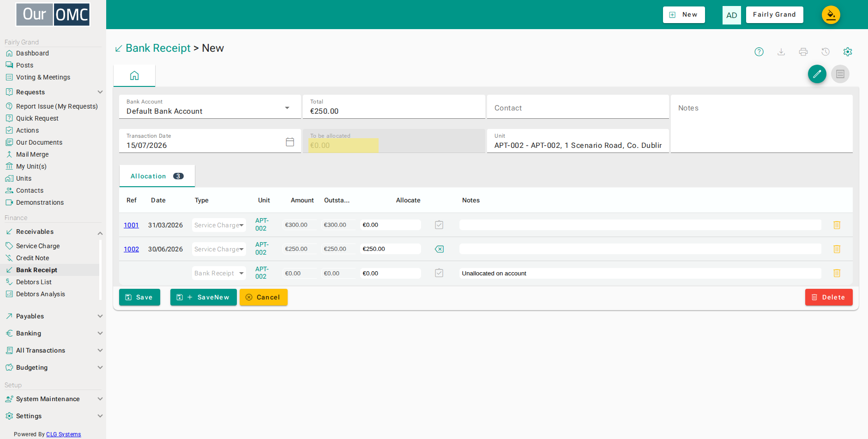This screenshot has height=439, width=868.
Task: Click the Our OMC logo
Action: tap(53, 14)
